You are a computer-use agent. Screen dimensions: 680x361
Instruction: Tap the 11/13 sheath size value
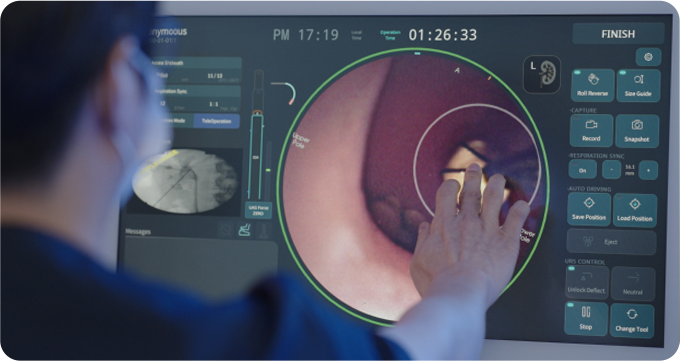(215, 76)
